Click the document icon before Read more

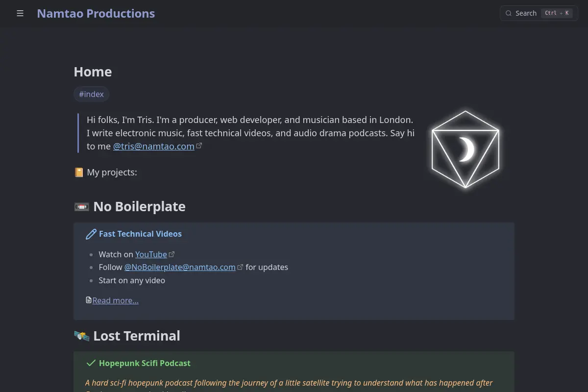pos(89,300)
